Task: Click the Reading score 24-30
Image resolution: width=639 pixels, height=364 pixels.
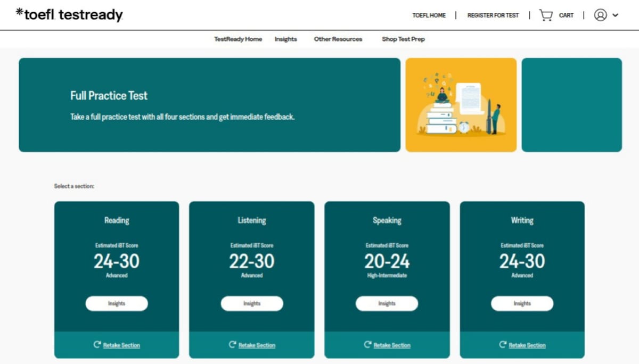Action: tap(117, 261)
